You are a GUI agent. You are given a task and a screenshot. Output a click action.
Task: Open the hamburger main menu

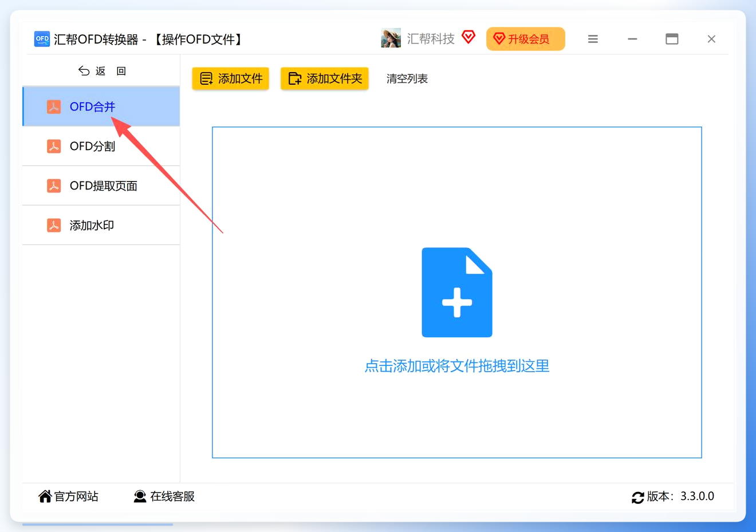click(x=593, y=39)
